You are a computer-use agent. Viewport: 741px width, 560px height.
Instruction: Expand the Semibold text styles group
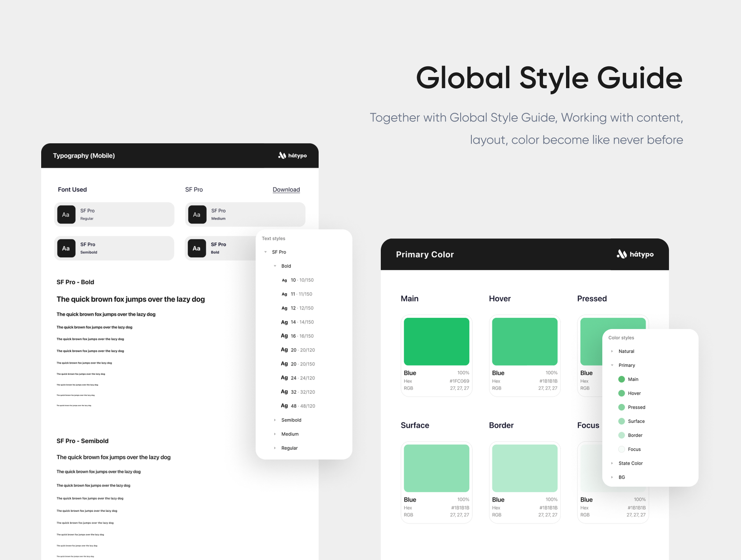point(275,420)
